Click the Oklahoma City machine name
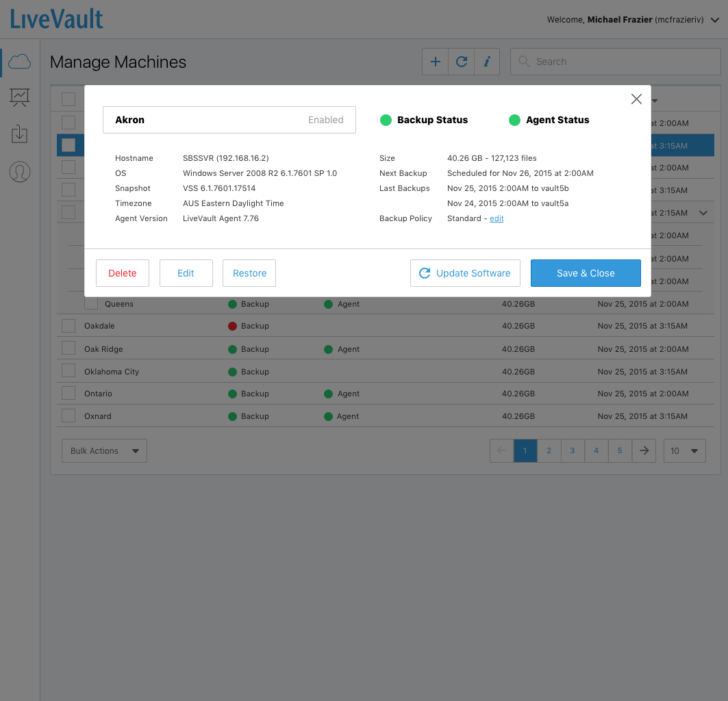Image resolution: width=728 pixels, height=701 pixels. point(112,372)
